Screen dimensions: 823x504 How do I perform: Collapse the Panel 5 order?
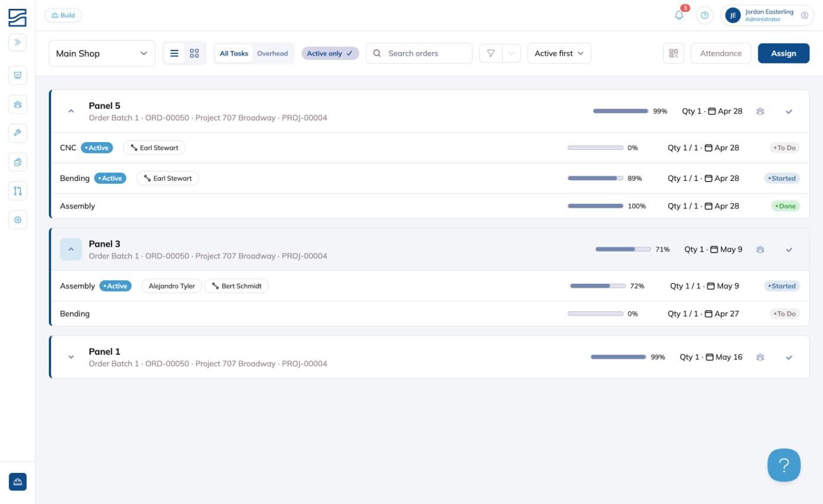(x=71, y=111)
